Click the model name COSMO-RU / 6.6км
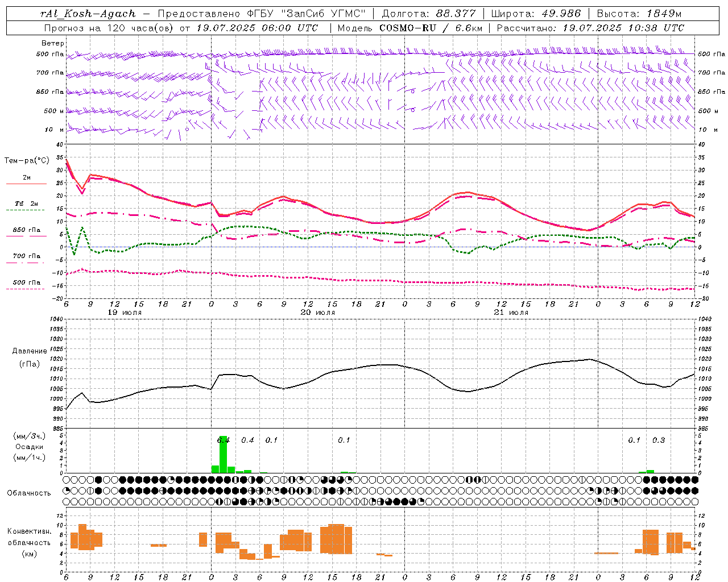 click(x=431, y=27)
